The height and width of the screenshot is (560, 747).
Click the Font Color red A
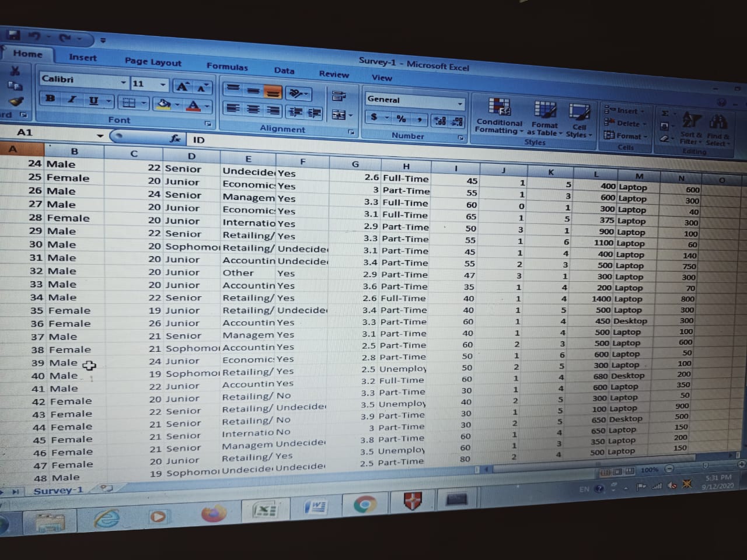pyautogui.click(x=193, y=106)
